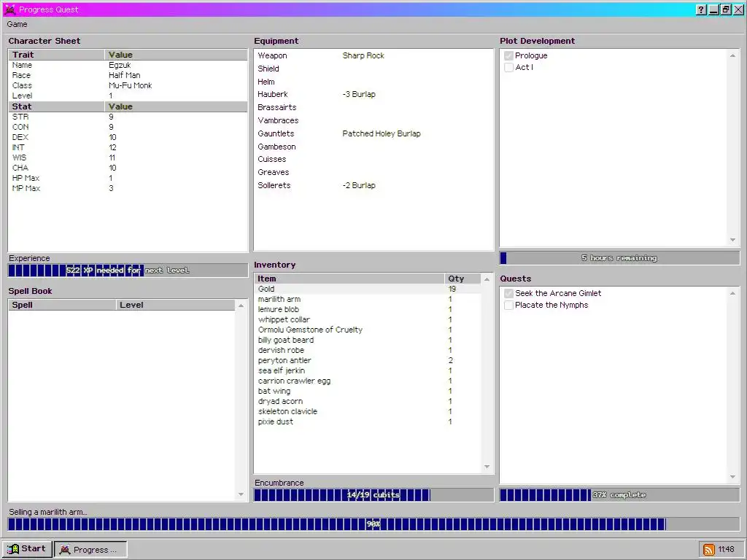
Task: Click the Helm equipment slot
Action: pyautogui.click(x=373, y=82)
